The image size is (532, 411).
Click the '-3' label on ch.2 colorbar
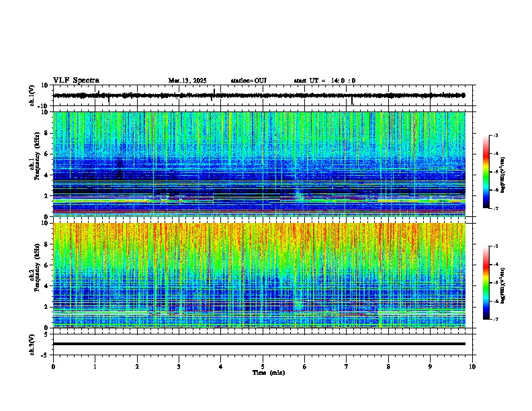[x=495, y=246]
